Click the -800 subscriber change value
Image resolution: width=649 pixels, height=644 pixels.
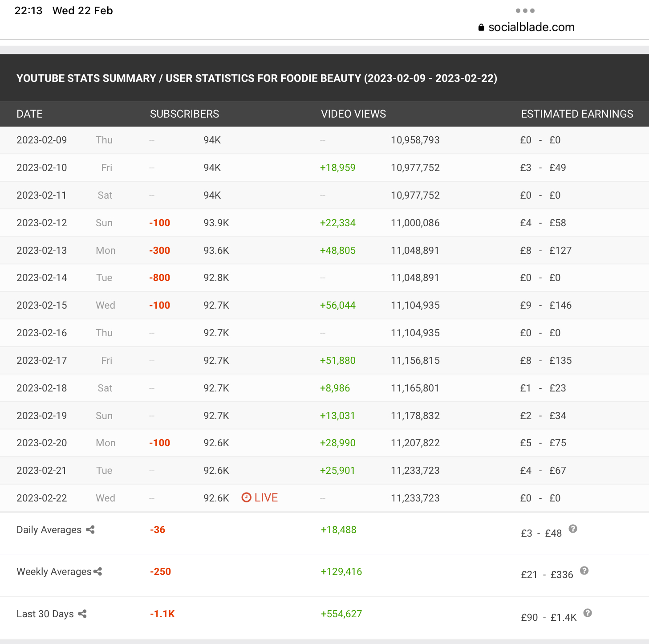tap(160, 277)
